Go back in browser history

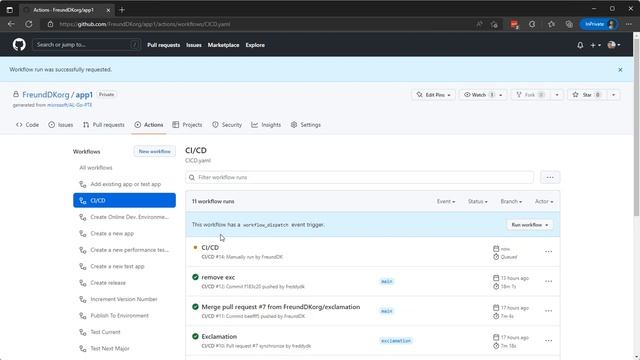[x=11, y=24]
